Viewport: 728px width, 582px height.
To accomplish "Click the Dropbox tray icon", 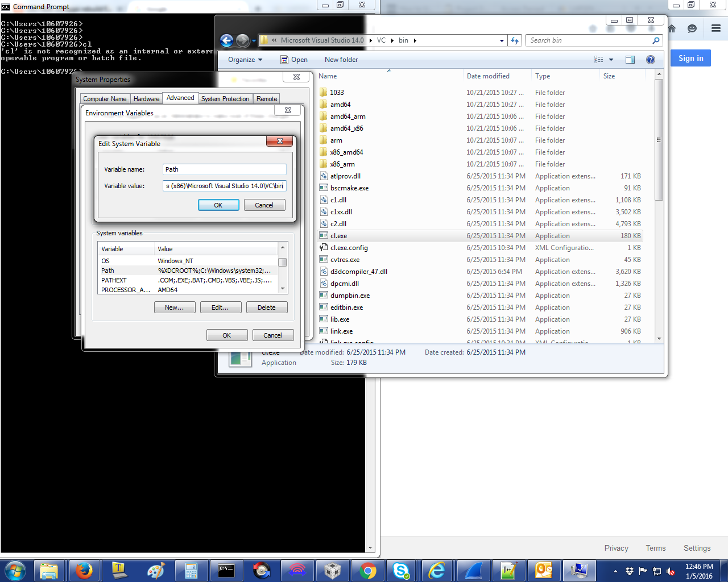I will (630, 571).
